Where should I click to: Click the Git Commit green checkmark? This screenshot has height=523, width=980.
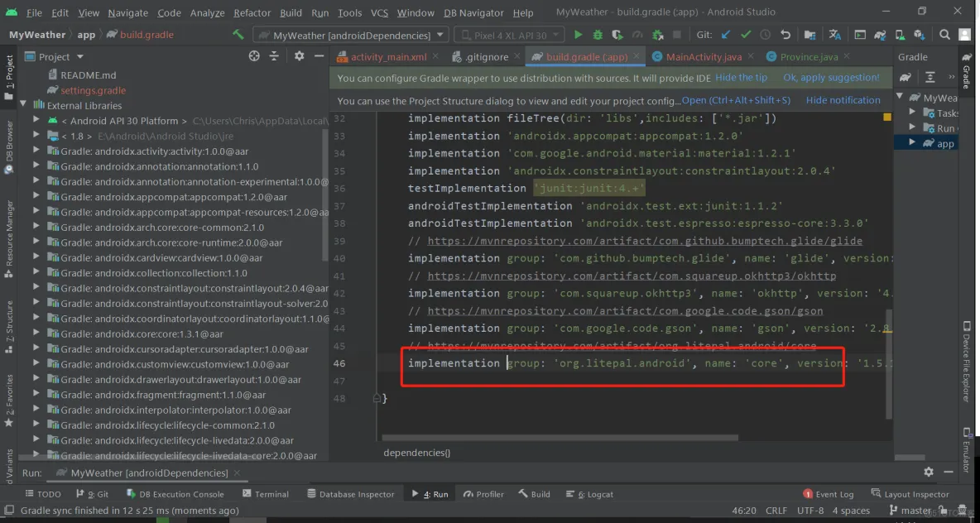click(746, 35)
